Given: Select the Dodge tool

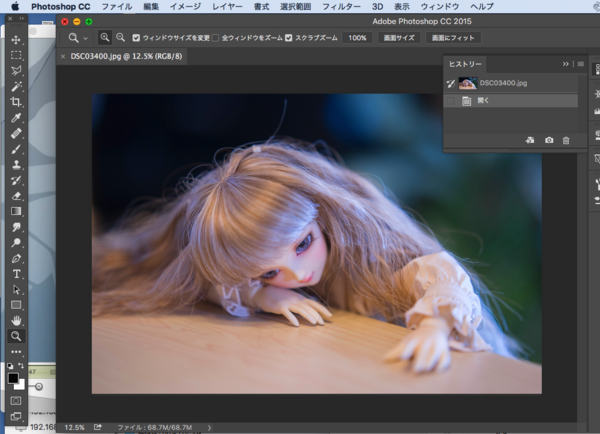Looking at the screenshot, I should (16, 243).
